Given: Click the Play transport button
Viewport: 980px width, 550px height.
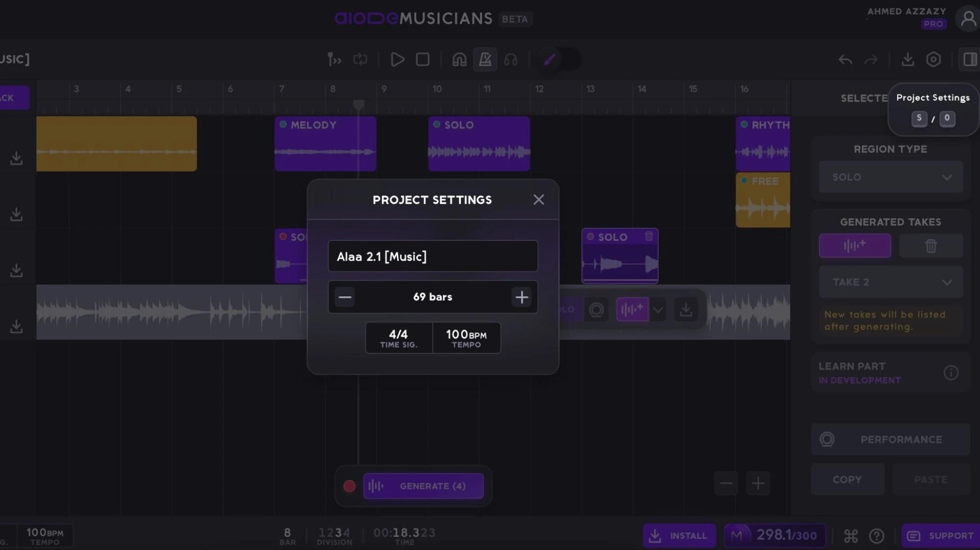Looking at the screenshot, I should pyautogui.click(x=397, y=59).
